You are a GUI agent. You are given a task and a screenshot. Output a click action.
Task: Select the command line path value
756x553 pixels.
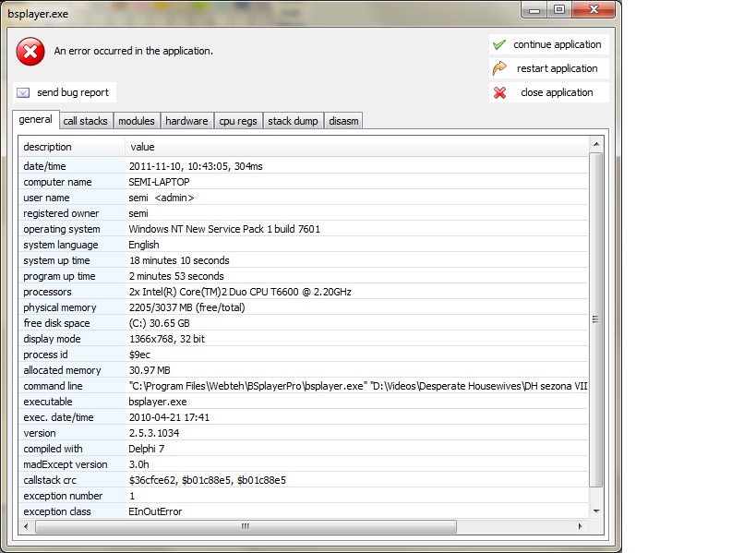(x=358, y=386)
